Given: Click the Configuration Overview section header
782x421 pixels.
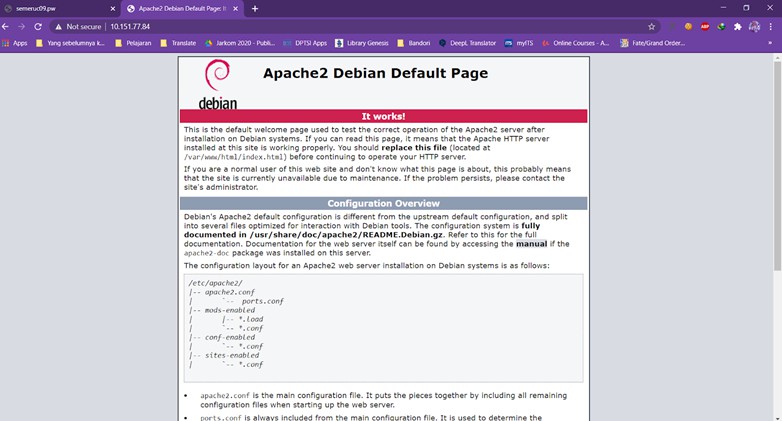Looking at the screenshot, I should tap(384, 204).
